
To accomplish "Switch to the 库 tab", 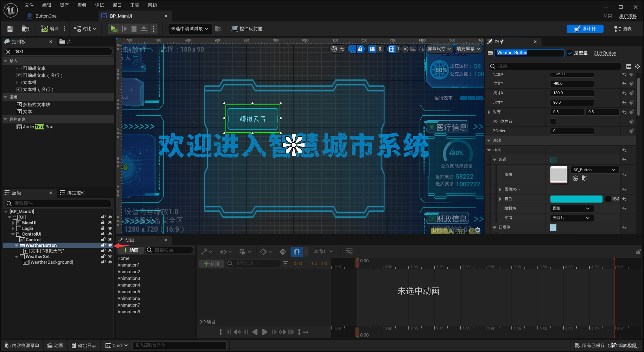I will click(66, 41).
